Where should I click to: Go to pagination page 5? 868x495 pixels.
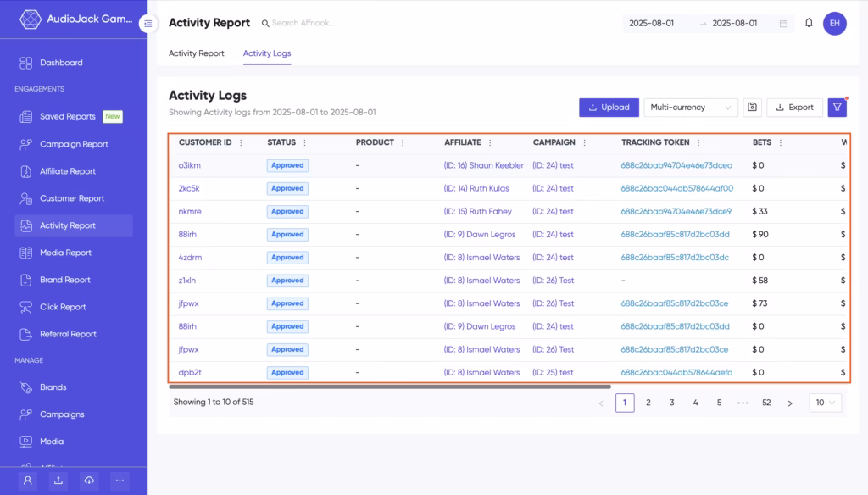(719, 403)
